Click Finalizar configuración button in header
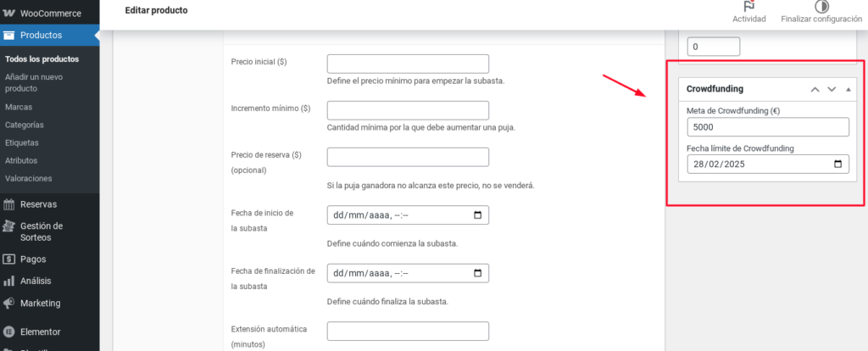This screenshot has width=868, height=351. tap(821, 13)
